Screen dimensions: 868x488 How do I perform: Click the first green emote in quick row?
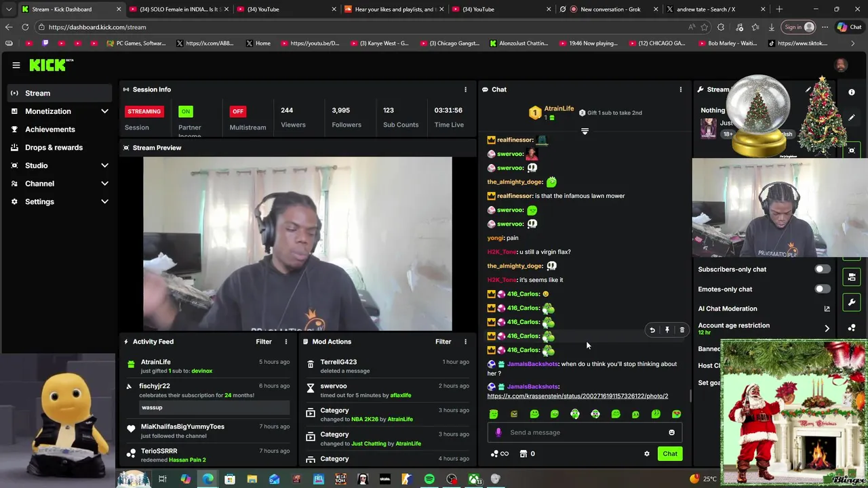coord(494,414)
